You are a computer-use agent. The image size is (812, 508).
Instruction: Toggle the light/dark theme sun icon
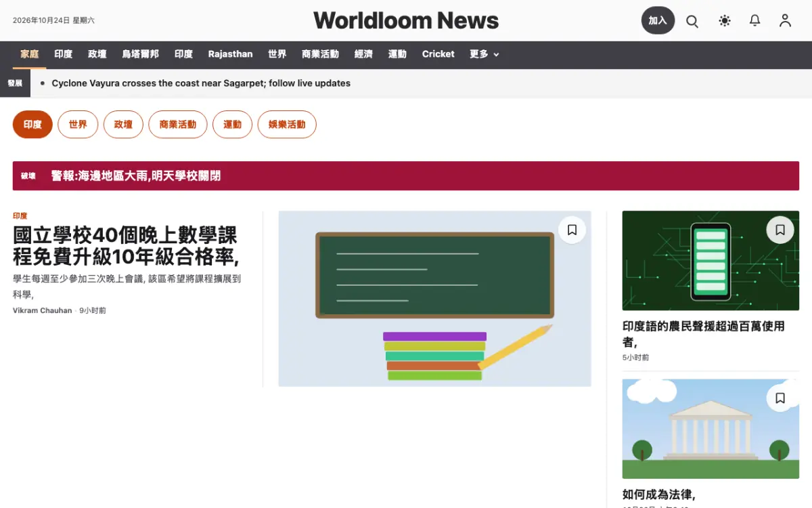coord(725,21)
